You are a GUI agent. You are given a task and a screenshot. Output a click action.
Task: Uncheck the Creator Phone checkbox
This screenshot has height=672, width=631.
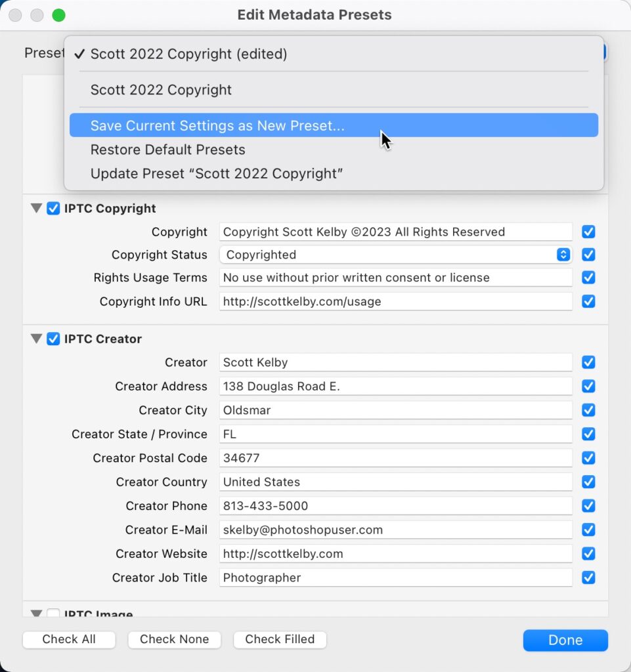[x=588, y=506]
